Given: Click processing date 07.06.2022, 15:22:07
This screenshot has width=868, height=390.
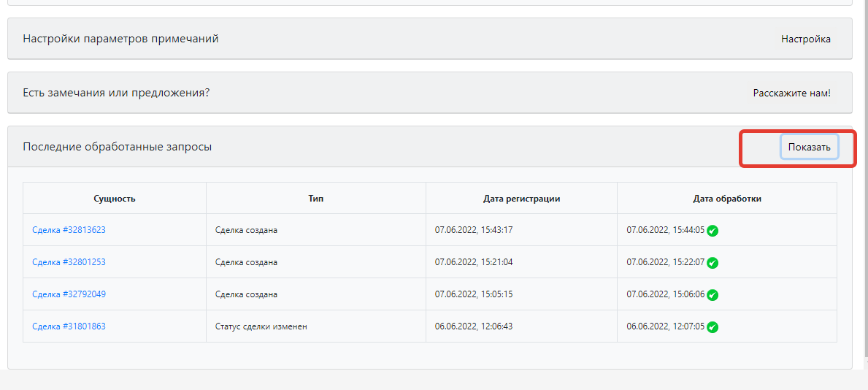Looking at the screenshot, I should click(x=665, y=262).
